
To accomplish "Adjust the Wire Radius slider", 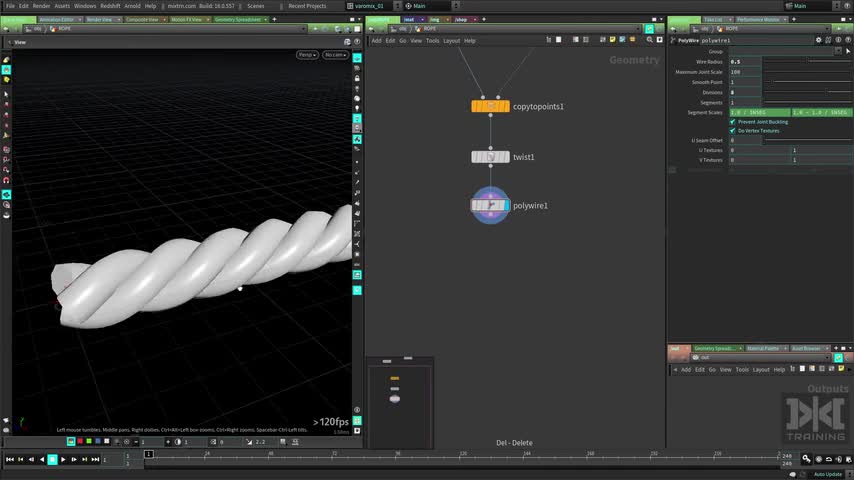I will pyautogui.click(x=807, y=62).
